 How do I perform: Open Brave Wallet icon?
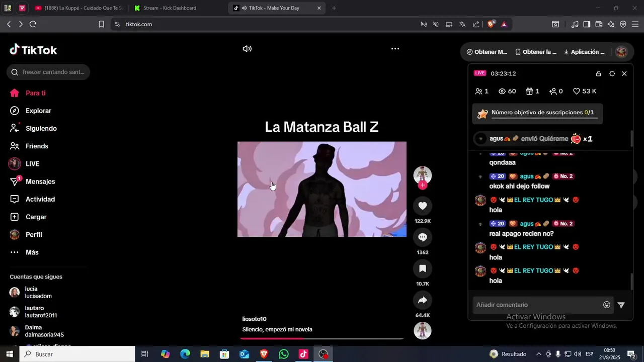tap(599, 24)
